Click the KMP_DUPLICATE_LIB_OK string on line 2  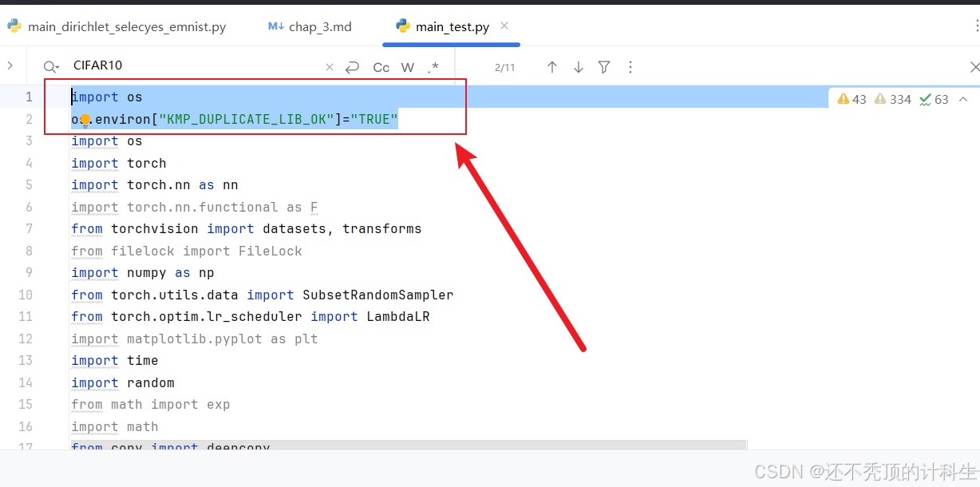(x=247, y=120)
